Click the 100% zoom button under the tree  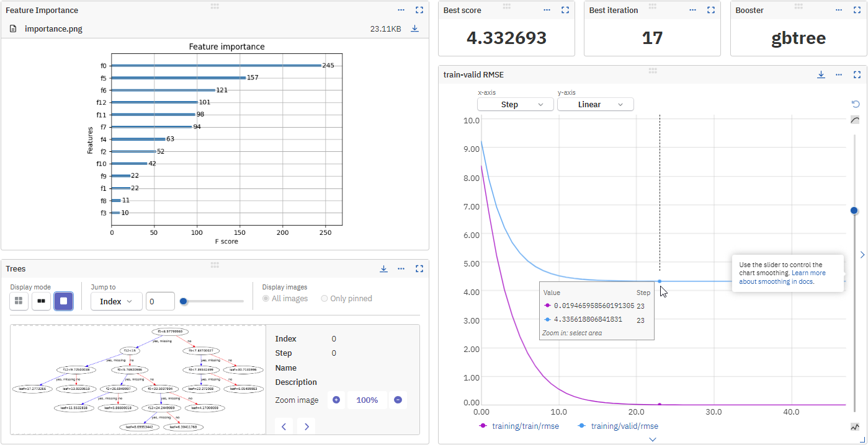367,400
